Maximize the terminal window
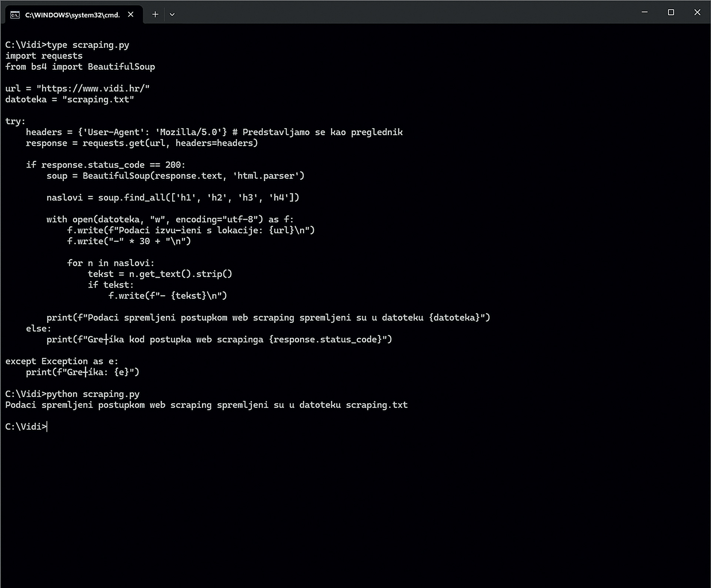711x588 pixels. coord(671,12)
